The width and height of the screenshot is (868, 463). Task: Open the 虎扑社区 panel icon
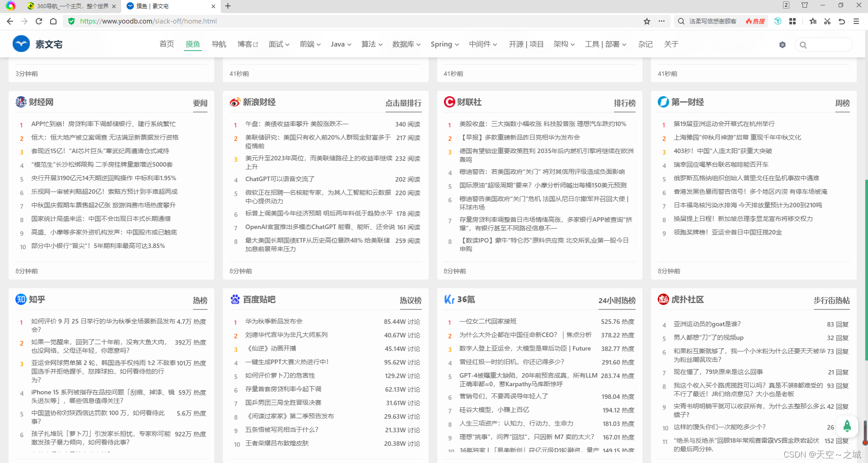coord(663,299)
